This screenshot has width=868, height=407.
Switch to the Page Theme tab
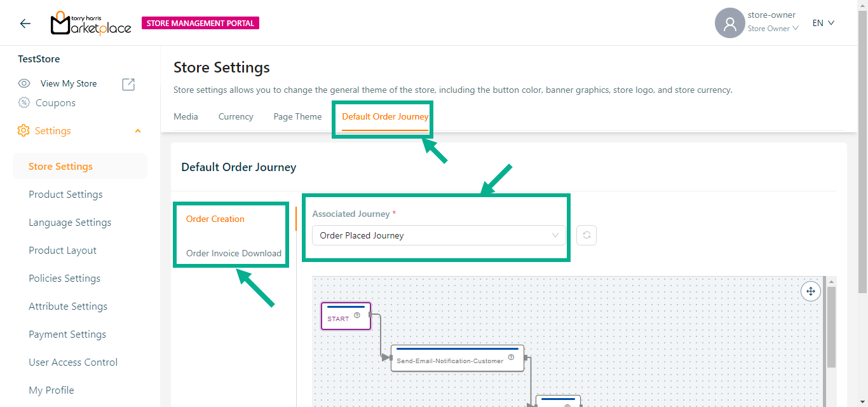coord(297,117)
